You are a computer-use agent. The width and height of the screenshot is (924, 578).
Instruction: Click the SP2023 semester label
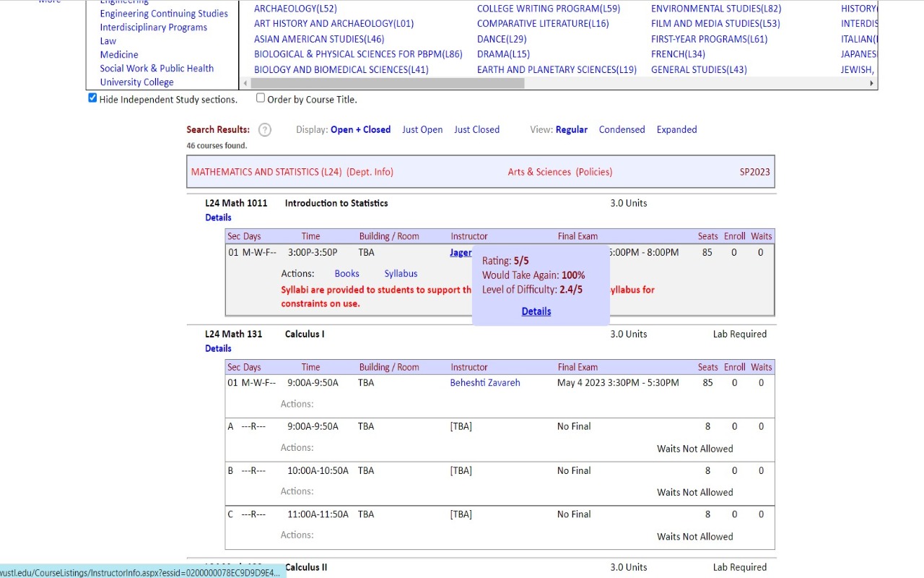click(754, 172)
